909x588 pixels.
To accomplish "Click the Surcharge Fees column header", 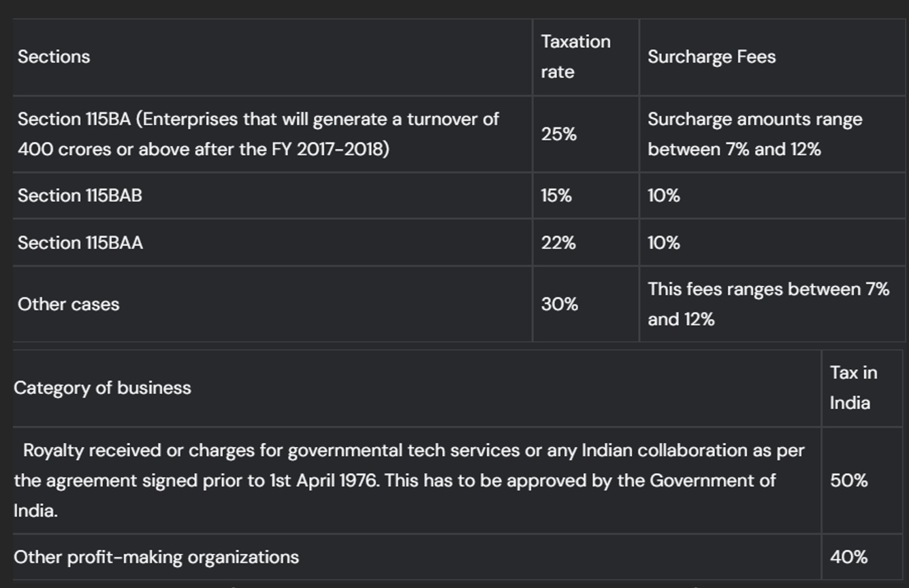I will [x=712, y=56].
